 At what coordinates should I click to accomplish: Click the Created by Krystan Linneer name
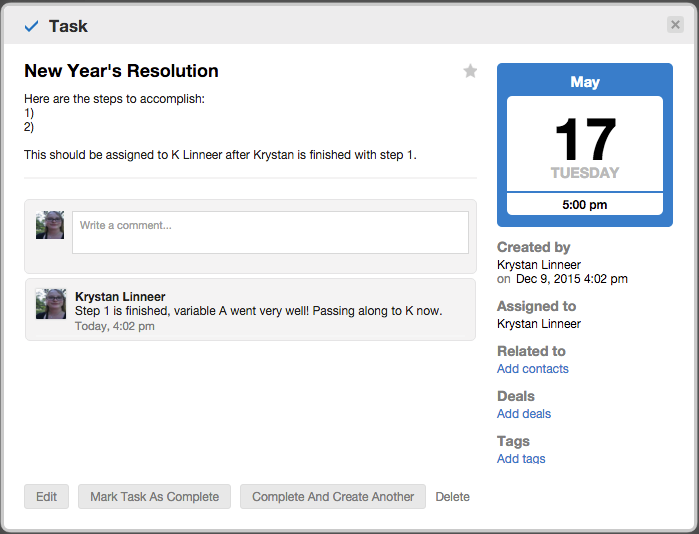[x=539, y=265]
